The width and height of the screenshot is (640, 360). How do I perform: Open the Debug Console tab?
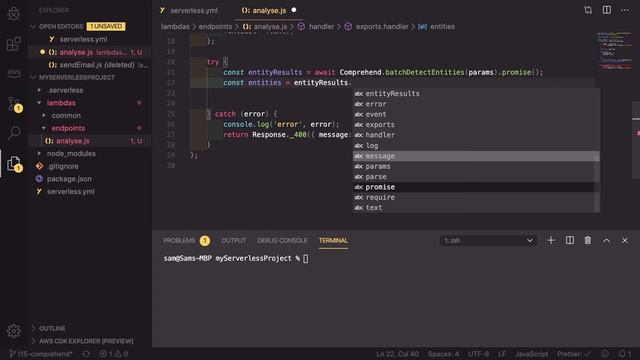[x=282, y=240]
